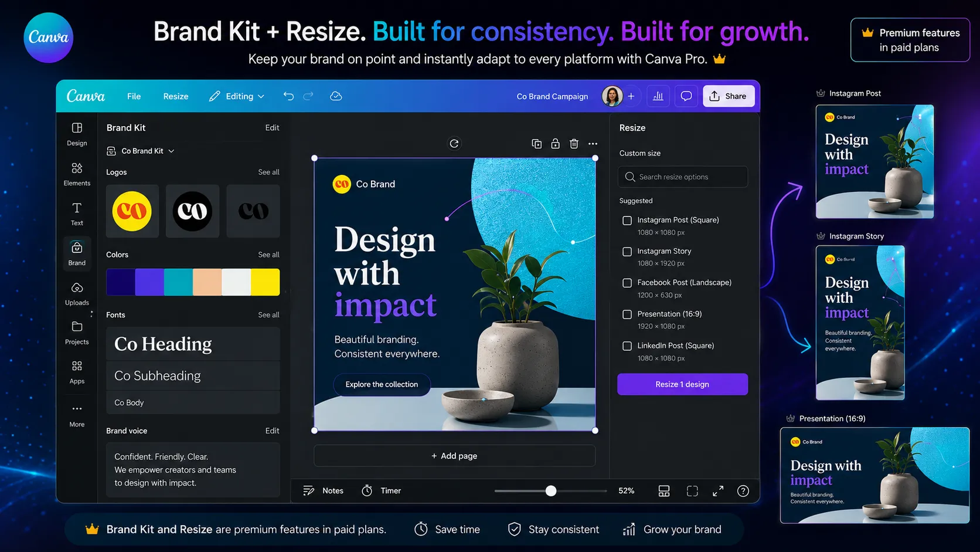Screen dimensions: 980x552
Task: Apply the Co Heading font style
Action: [193, 344]
